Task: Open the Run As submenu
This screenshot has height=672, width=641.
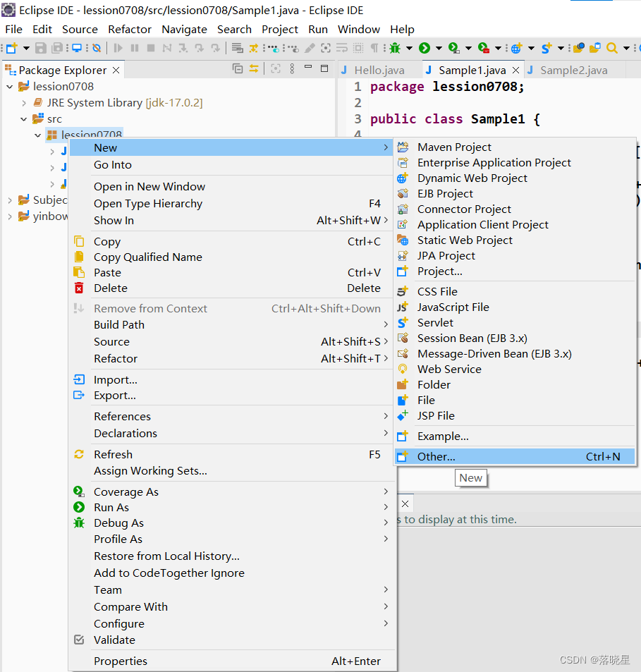Action: (x=231, y=508)
